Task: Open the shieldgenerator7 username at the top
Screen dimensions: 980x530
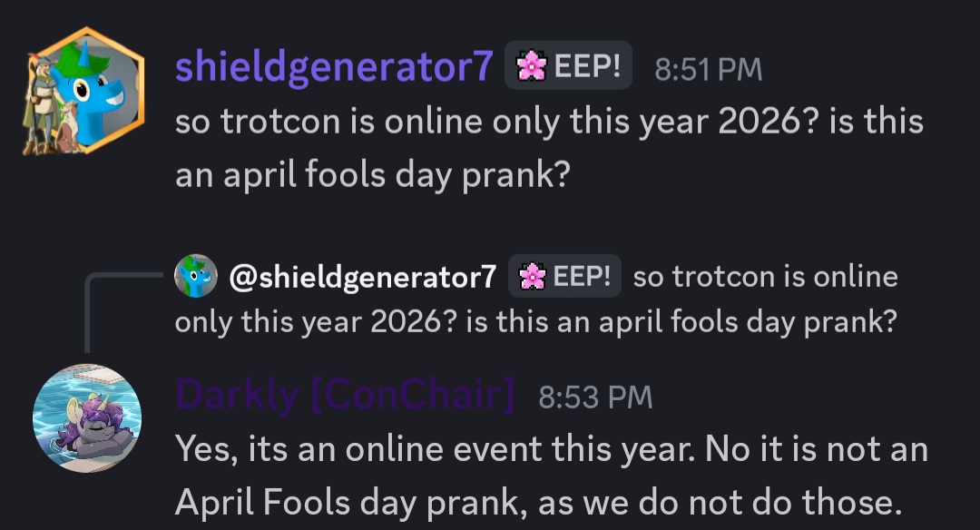Action: coord(334,67)
